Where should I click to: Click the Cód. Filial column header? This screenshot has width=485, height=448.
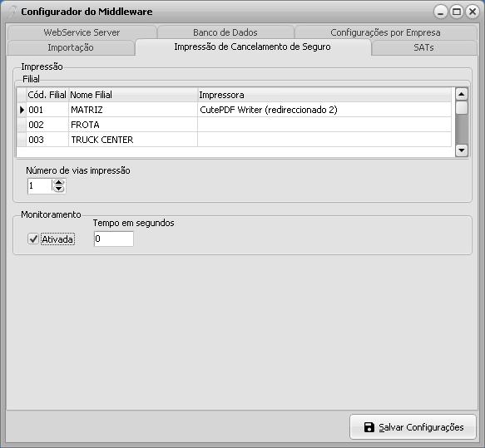47,95
